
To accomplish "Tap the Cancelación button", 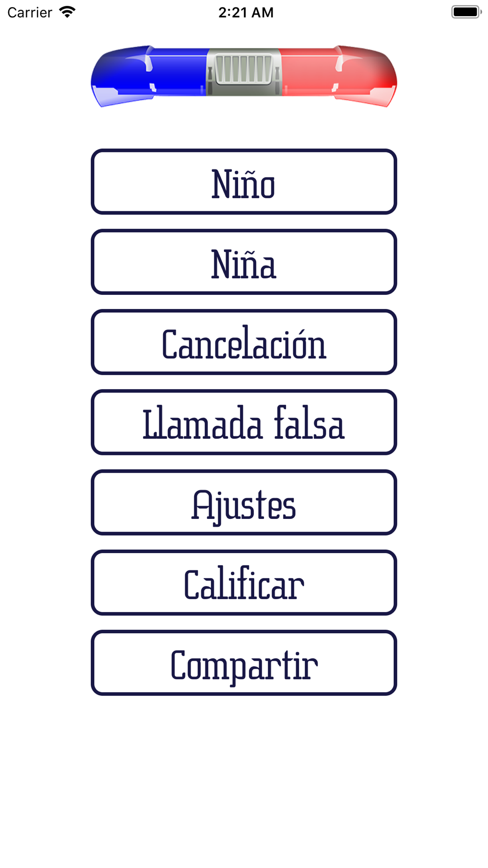I will click(x=244, y=342).
